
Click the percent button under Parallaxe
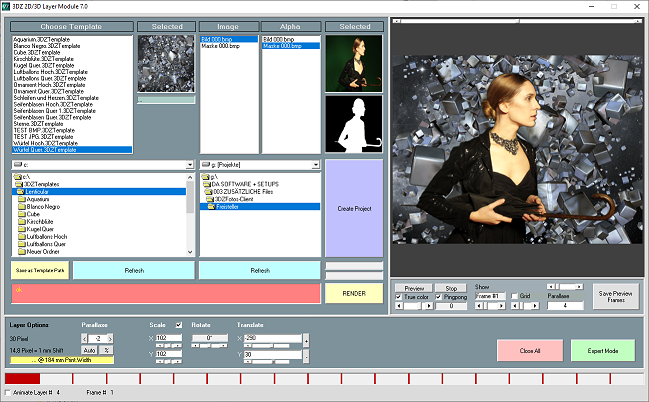pyautogui.click(x=107, y=350)
